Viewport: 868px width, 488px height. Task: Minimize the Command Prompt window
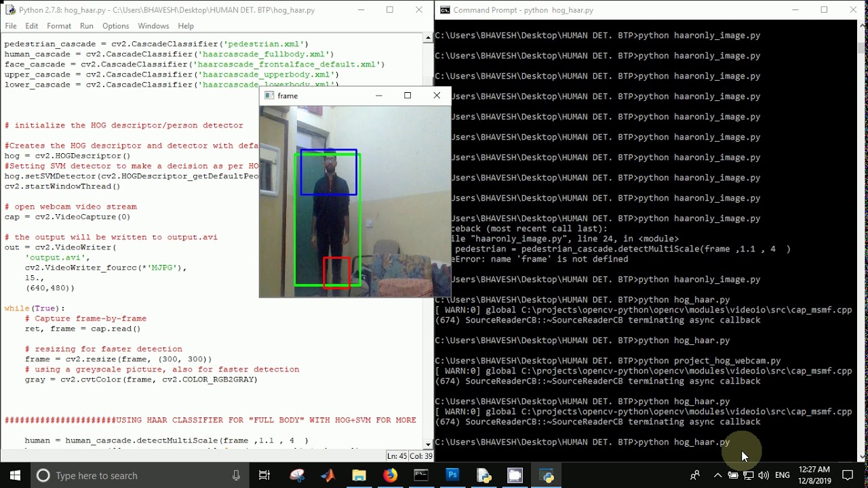795,10
